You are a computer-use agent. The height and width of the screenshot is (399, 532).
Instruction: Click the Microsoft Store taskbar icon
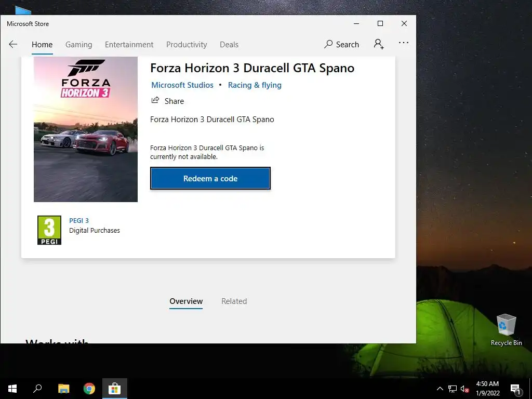coord(115,389)
